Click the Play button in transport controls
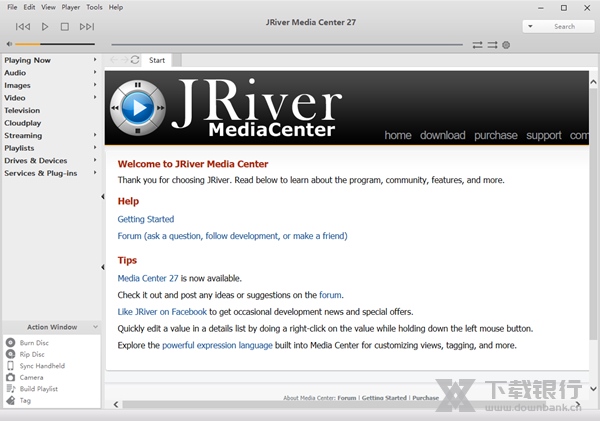 pos(45,27)
